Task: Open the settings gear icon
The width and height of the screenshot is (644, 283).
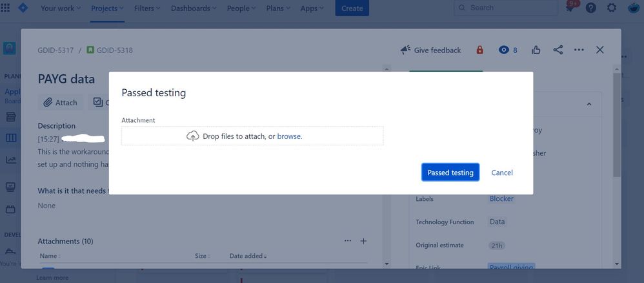Action: point(612,8)
